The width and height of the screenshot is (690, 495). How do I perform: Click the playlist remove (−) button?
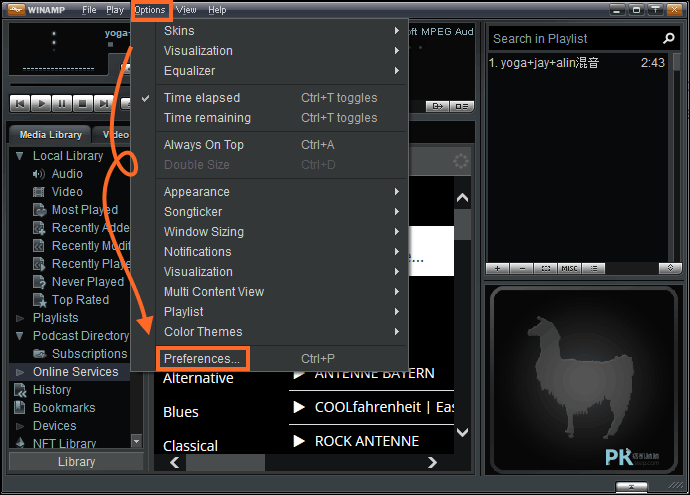click(x=522, y=268)
